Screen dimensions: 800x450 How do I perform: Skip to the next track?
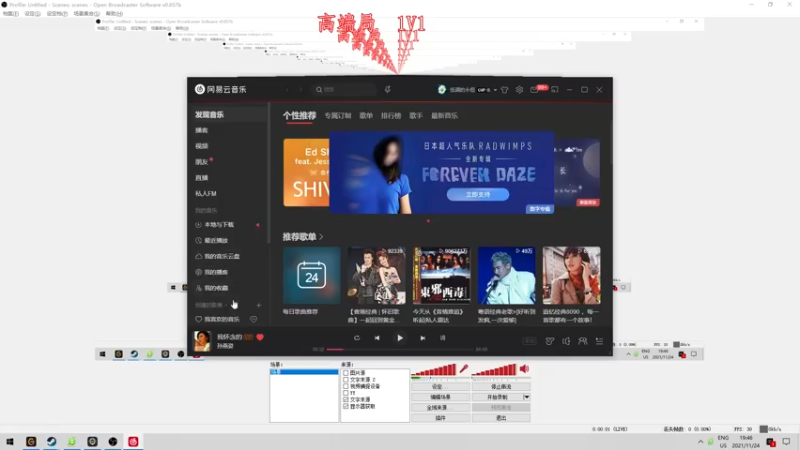coord(422,338)
